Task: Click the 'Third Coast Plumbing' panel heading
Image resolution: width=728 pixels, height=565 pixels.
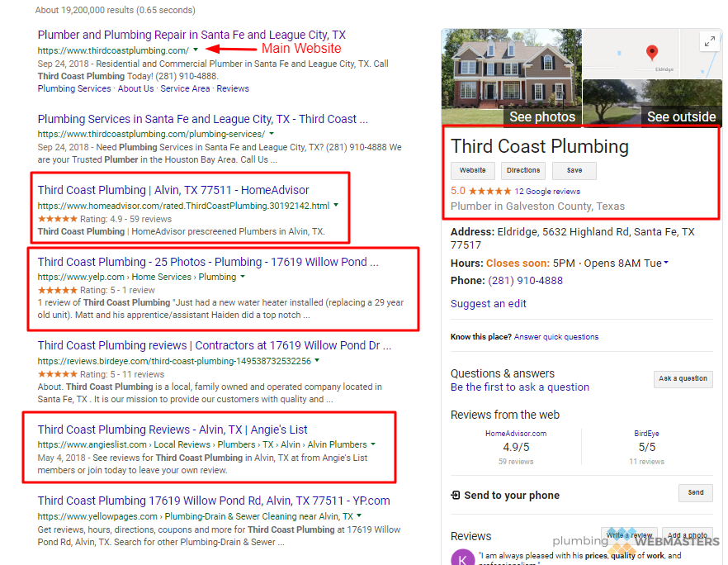Action: click(x=540, y=146)
